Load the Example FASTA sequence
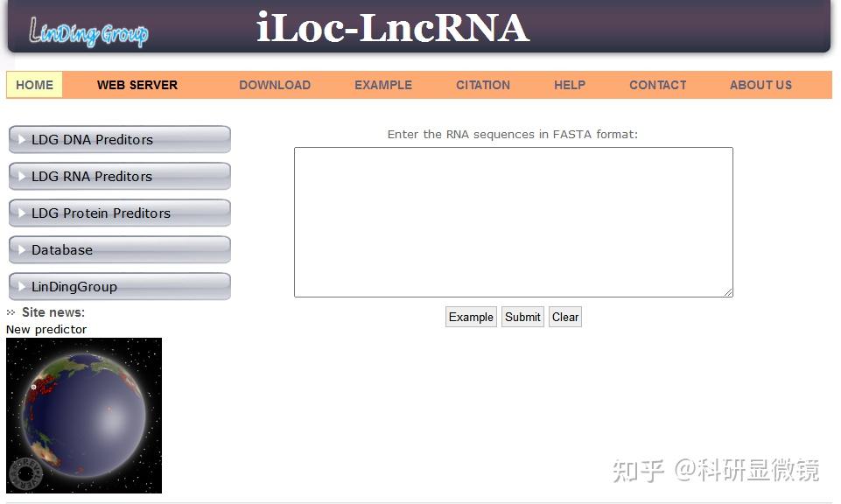The width and height of the screenshot is (841, 504). click(x=471, y=317)
